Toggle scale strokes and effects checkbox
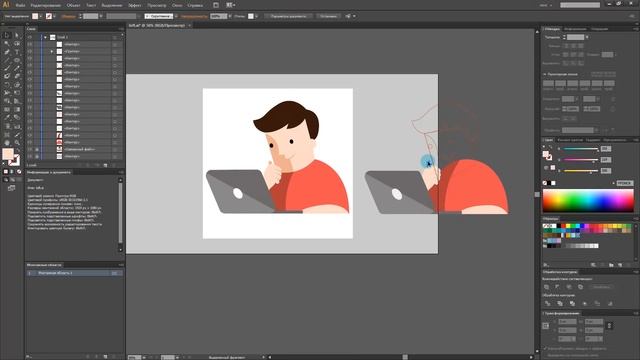Image resolution: width=640 pixels, height=360 pixels. pos(545,349)
